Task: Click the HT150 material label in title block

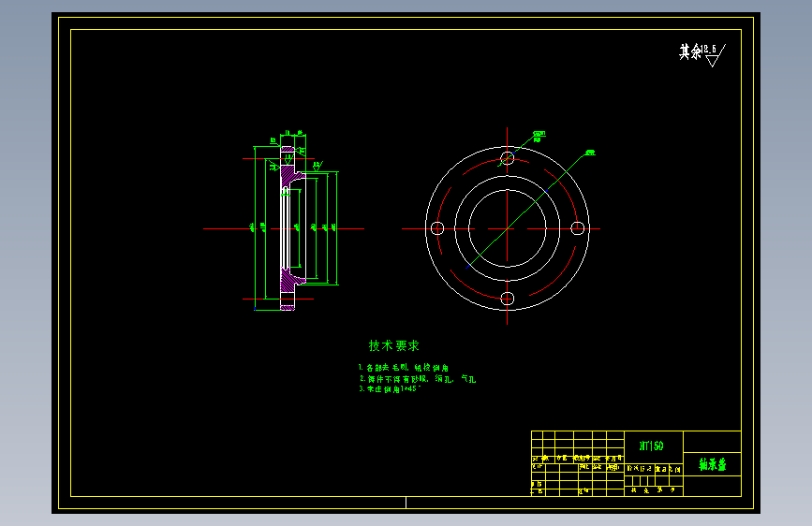Action: (652, 446)
